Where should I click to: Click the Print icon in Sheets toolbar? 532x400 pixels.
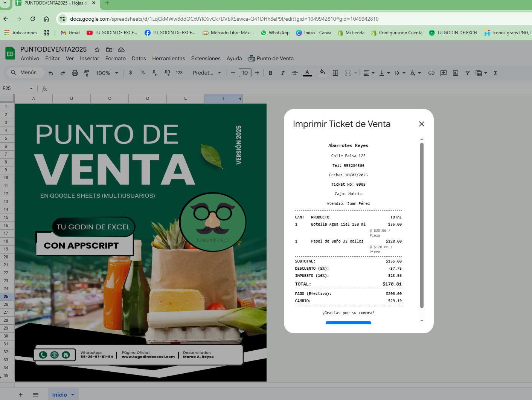click(x=75, y=73)
